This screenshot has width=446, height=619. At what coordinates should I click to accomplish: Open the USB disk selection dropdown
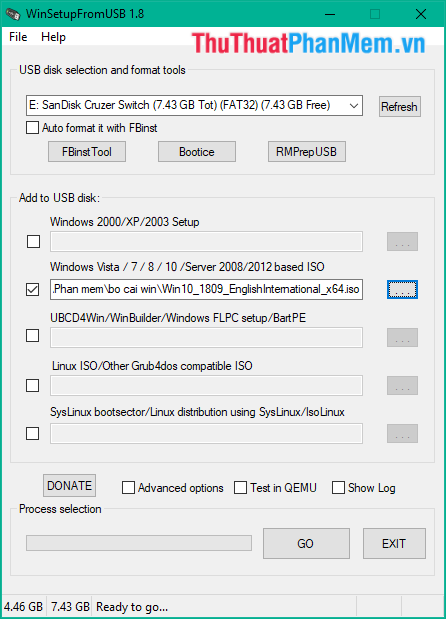tap(194, 105)
